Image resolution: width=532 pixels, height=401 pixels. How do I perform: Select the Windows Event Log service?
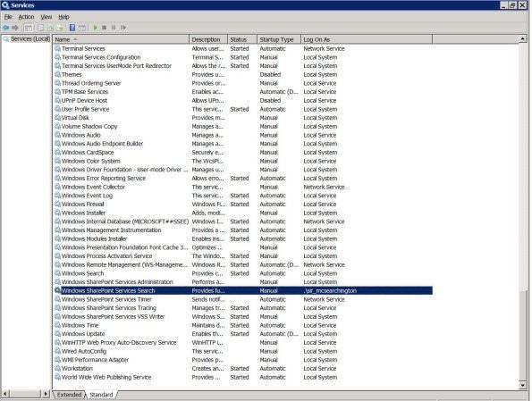243,196
